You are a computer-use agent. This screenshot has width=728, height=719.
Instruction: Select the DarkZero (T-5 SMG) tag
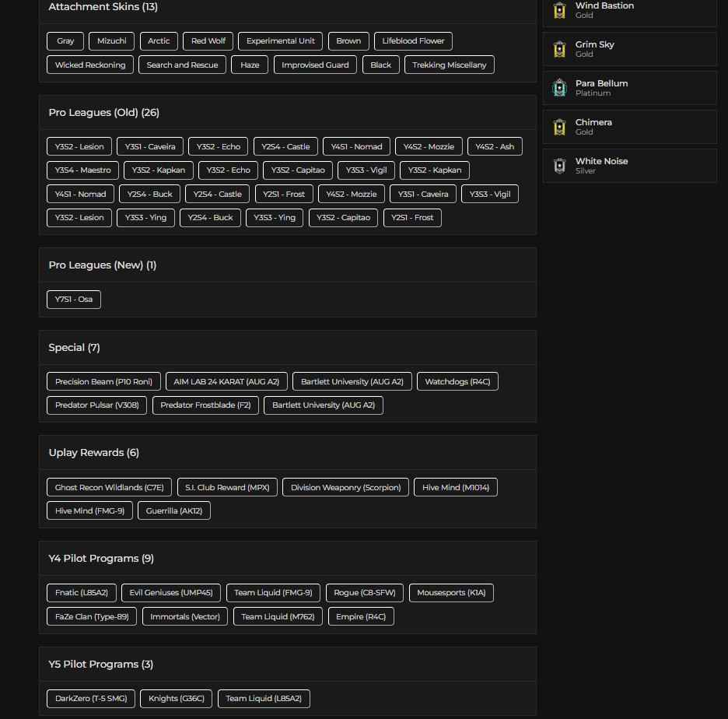91,699
